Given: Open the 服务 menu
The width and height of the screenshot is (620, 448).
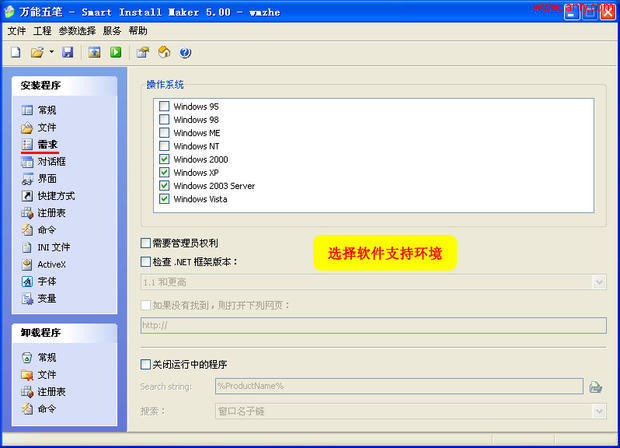Looking at the screenshot, I should pyautogui.click(x=112, y=31).
